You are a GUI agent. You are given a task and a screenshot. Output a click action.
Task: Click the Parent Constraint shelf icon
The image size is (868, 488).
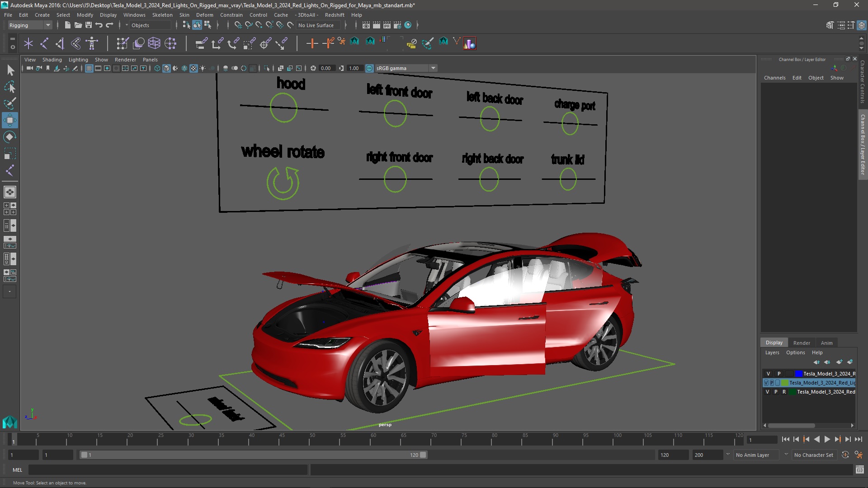201,43
